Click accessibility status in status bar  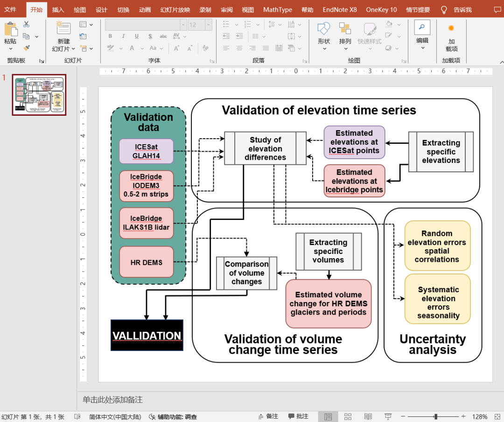[173, 417]
